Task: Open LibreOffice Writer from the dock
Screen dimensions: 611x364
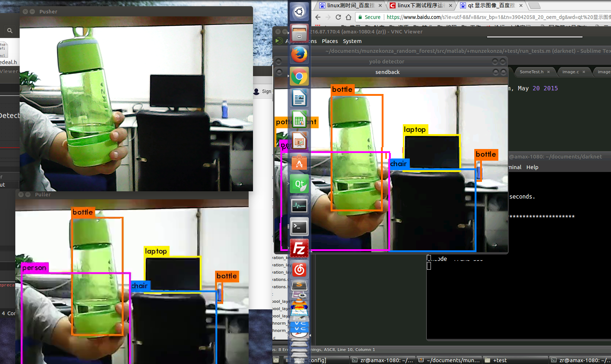Action: pos(299,98)
